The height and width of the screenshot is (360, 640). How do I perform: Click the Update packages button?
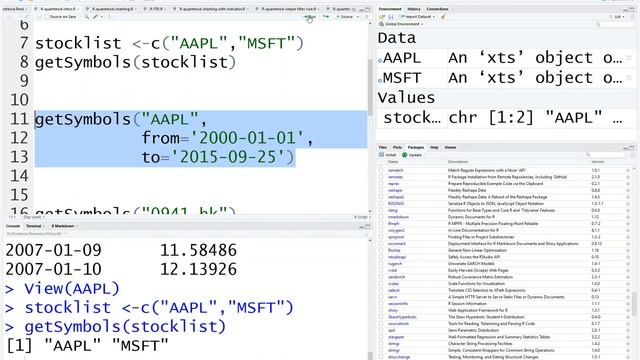[412, 155]
